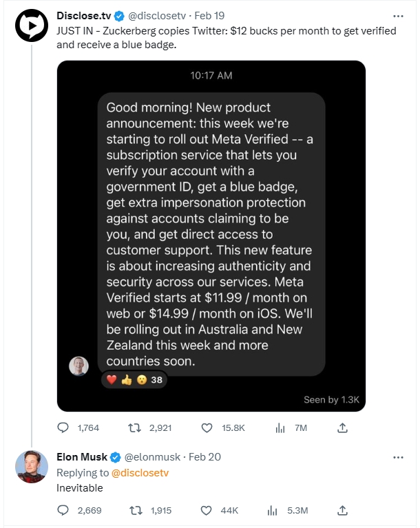The width and height of the screenshot is (420, 528).
Task: Open the Feb 20 reply timestamp
Action: click(204, 457)
